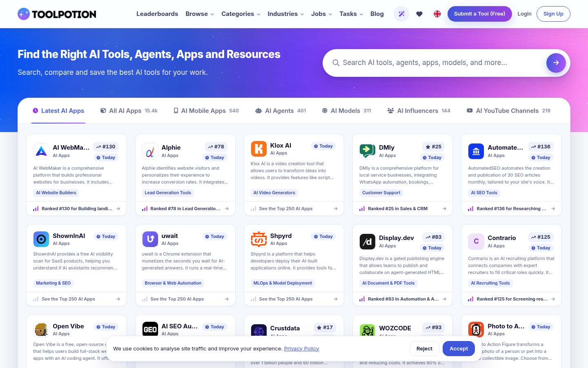Accept the cookies notice
This screenshot has height=368, width=588.
(x=459, y=349)
